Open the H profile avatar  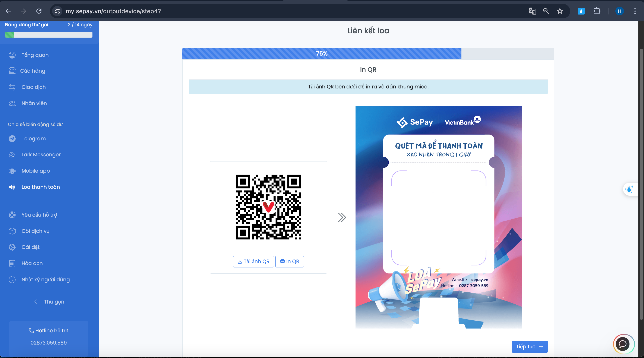pyautogui.click(x=619, y=11)
